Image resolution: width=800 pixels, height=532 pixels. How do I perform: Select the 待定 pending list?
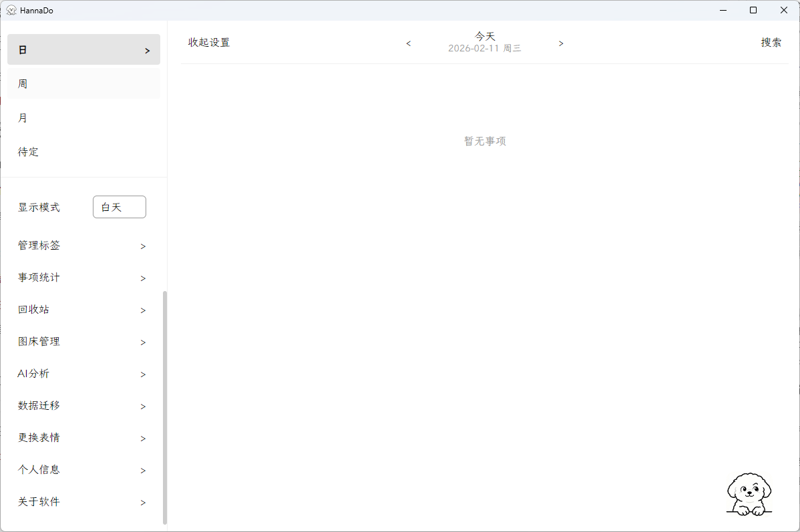[28, 152]
